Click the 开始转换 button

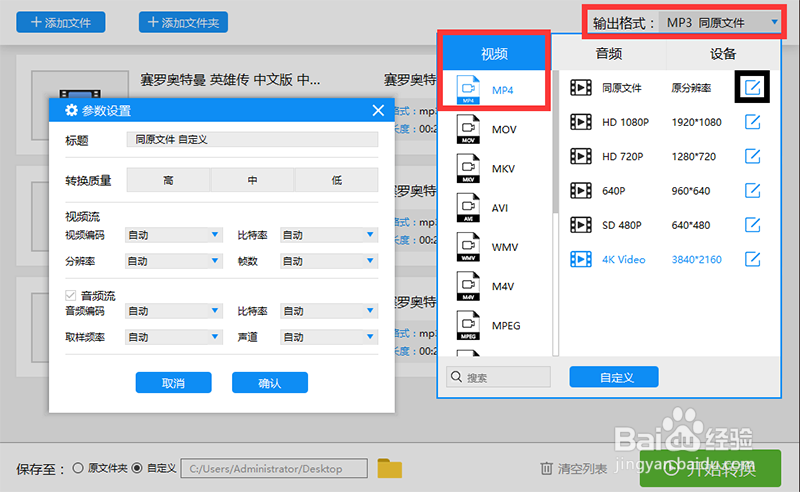710,469
